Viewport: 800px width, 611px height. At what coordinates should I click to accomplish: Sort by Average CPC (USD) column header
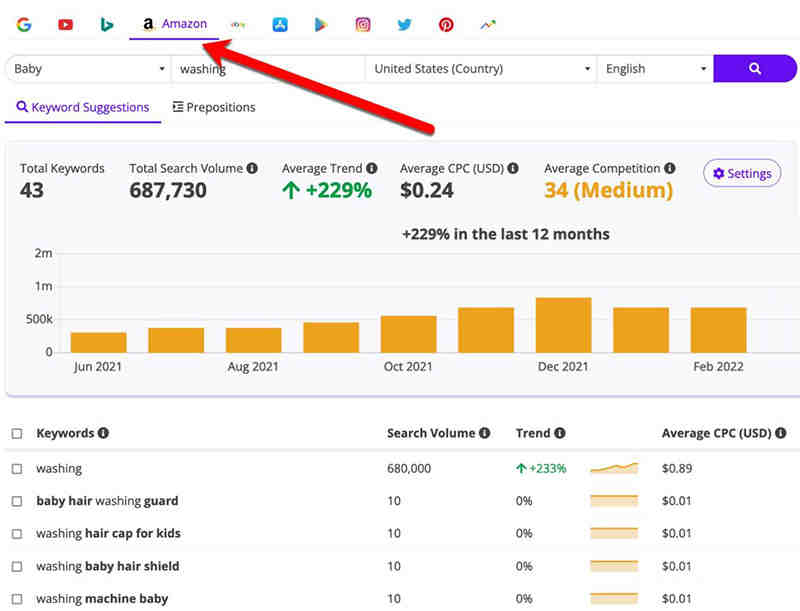coord(716,433)
